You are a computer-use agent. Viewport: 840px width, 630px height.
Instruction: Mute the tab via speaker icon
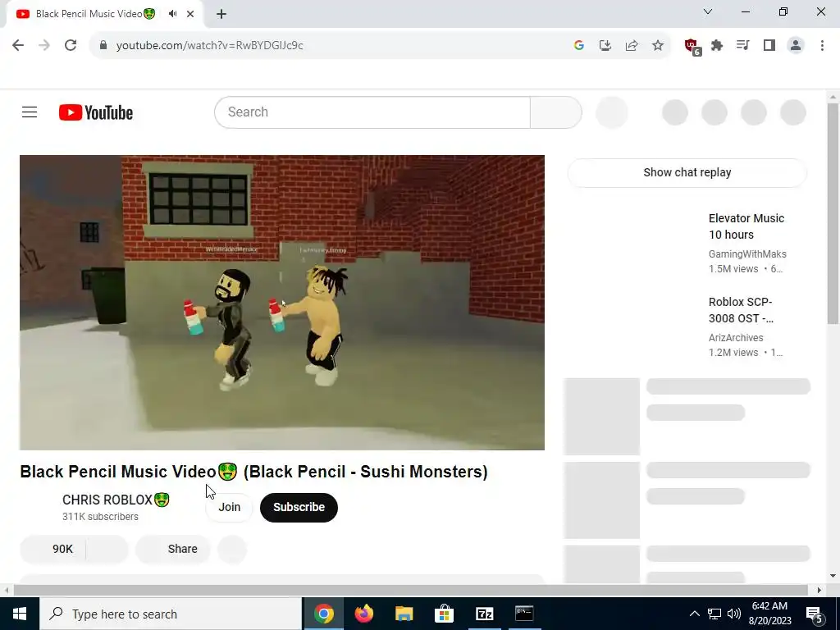pos(172,14)
